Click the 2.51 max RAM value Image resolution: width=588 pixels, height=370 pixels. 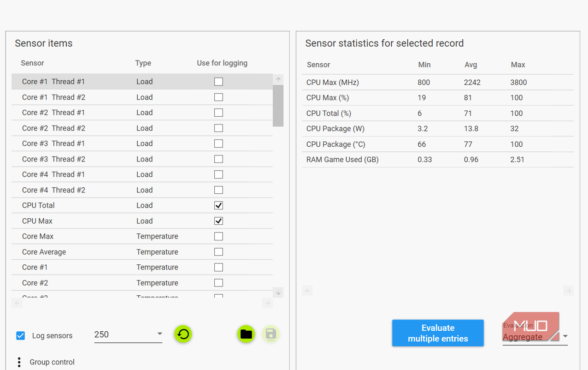pyautogui.click(x=517, y=160)
